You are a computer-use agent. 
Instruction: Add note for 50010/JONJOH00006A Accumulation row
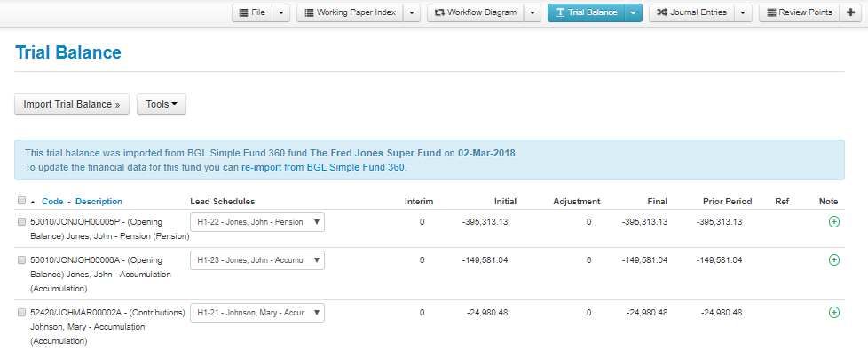click(x=833, y=260)
